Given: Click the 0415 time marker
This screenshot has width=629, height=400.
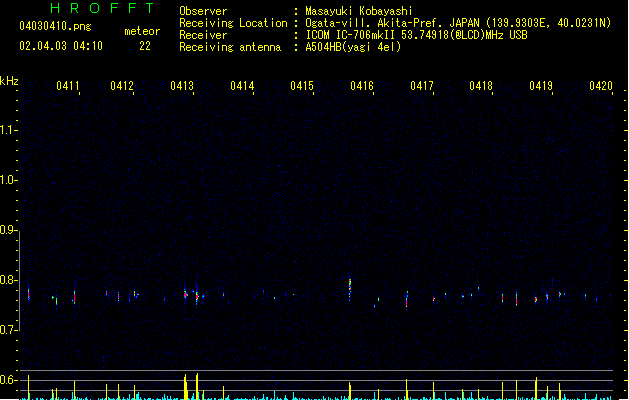Looking at the screenshot, I should (302, 86).
